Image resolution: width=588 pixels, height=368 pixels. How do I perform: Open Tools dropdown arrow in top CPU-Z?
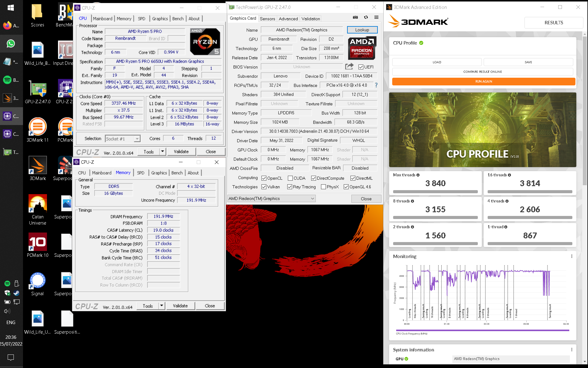pos(163,151)
